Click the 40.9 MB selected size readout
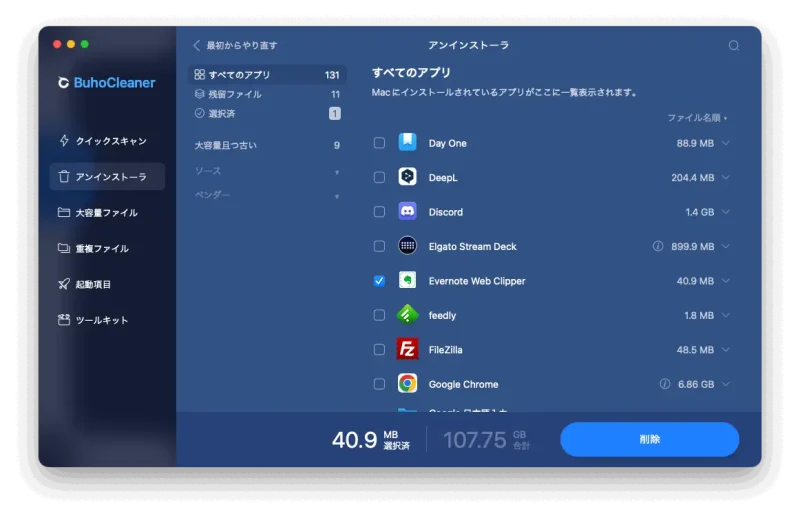This screenshot has width=800, height=518. pyautogui.click(x=371, y=439)
